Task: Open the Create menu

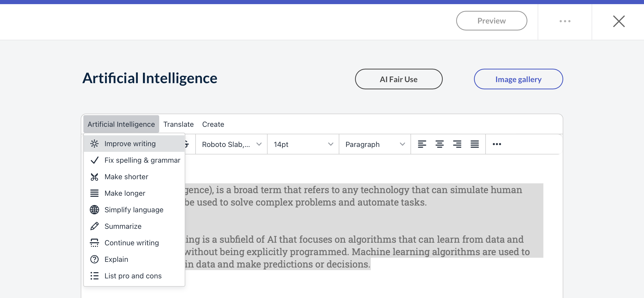Action: 213,124
